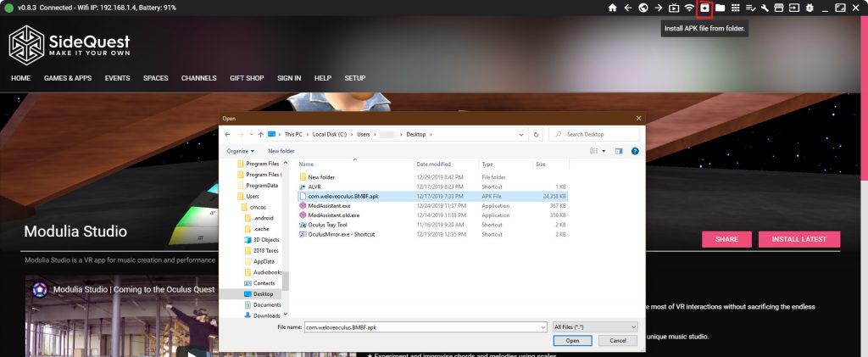Click the Install APK file from folder icon

click(704, 8)
